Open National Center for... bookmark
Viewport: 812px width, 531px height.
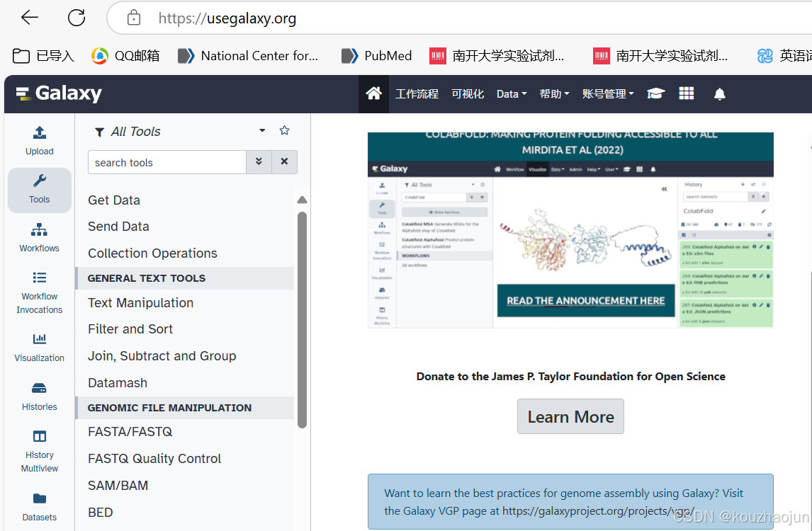click(x=248, y=56)
